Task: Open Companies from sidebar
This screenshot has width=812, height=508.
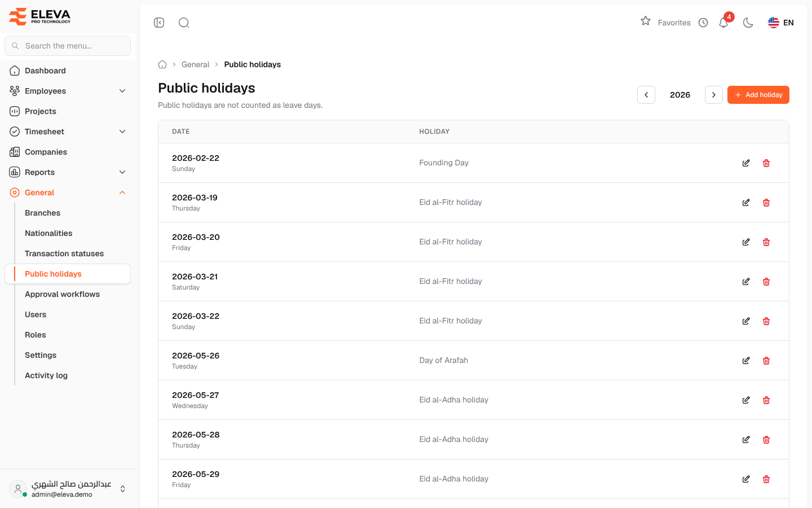Action: click(68, 152)
